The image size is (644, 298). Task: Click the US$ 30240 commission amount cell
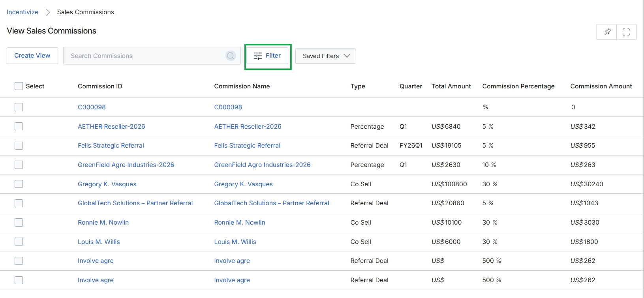pos(587,184)
